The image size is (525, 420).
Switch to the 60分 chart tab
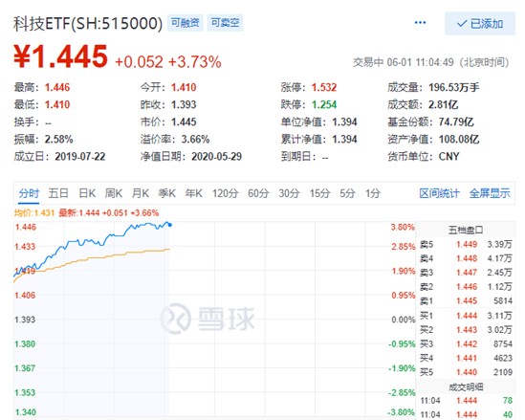click(x=258, y=193)
